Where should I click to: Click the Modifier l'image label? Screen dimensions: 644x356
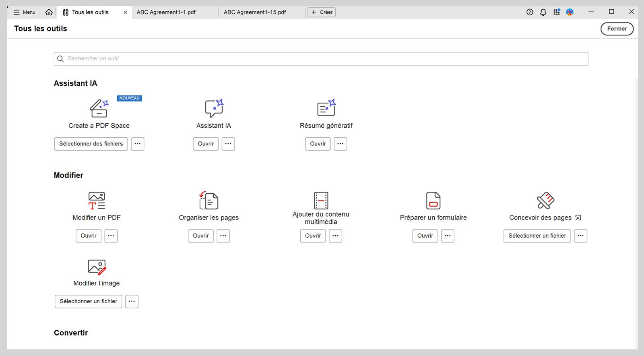click(97, 283)
